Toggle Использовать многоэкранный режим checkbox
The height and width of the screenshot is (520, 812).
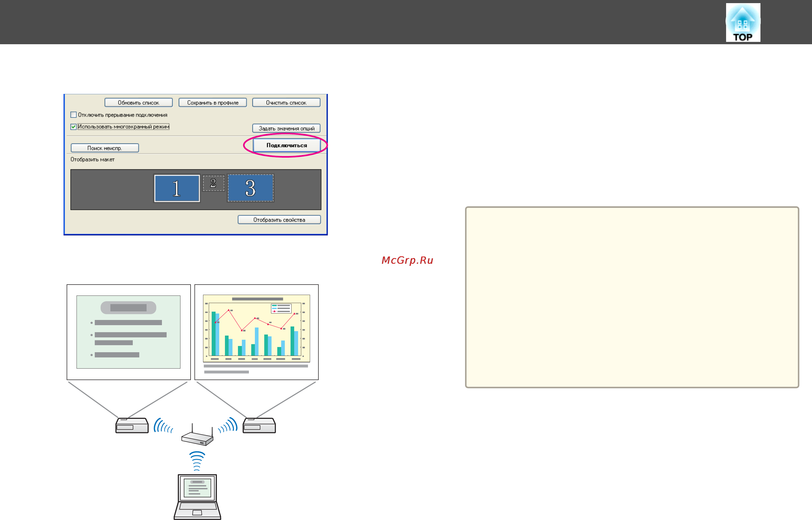point(73,127)
